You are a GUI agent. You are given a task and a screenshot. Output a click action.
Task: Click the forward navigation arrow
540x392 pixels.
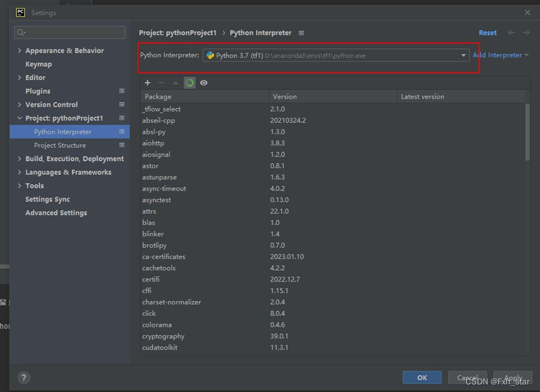pyautogui.click(x=526, y=32)
